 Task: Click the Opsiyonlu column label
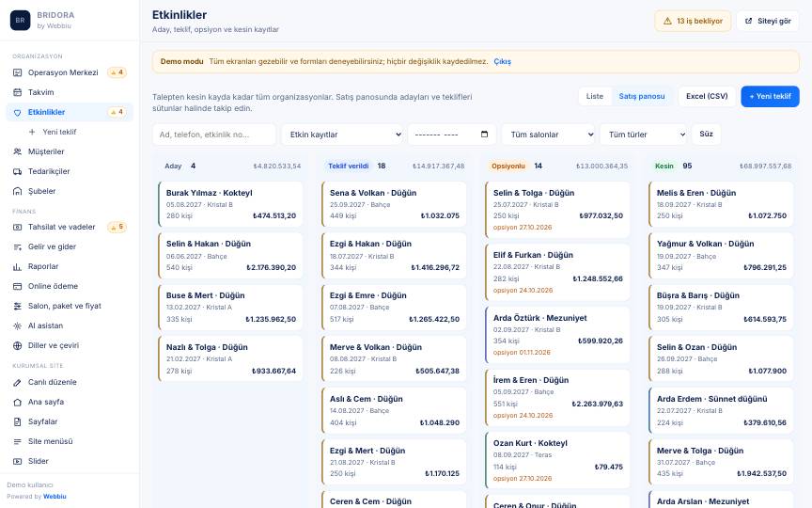(508, 166)
